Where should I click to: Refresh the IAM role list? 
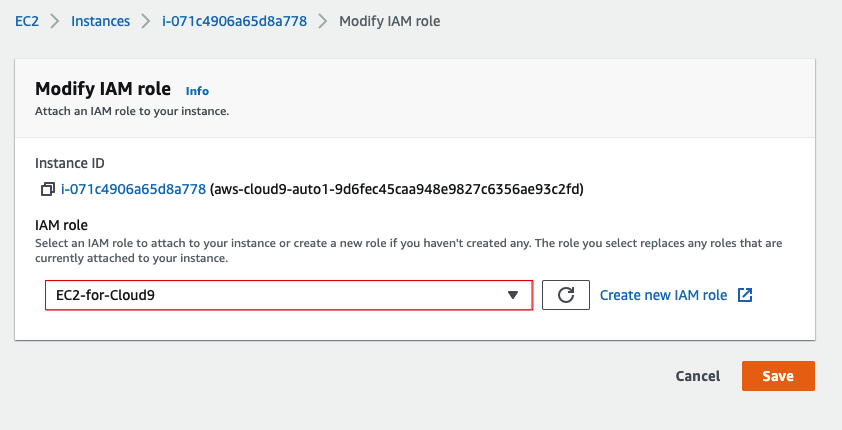(566, 295)
